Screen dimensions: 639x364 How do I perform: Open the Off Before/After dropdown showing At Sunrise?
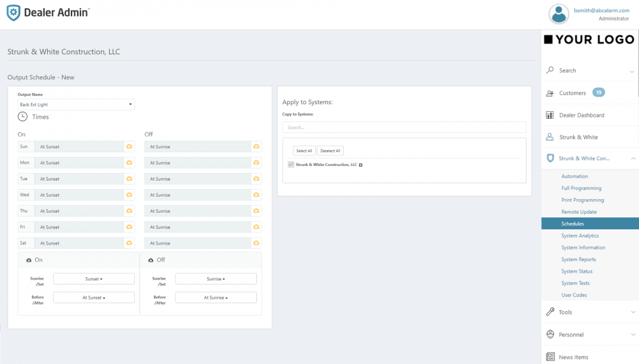216,298
